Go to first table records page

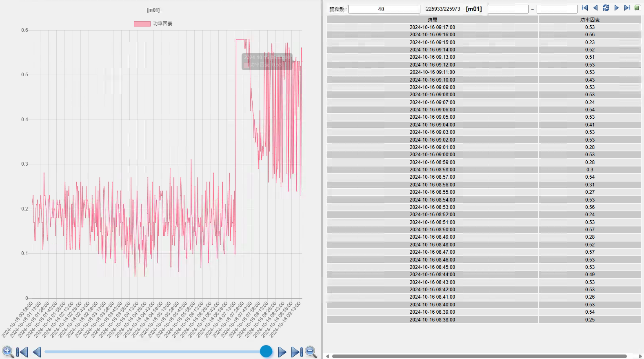[585, 8]
